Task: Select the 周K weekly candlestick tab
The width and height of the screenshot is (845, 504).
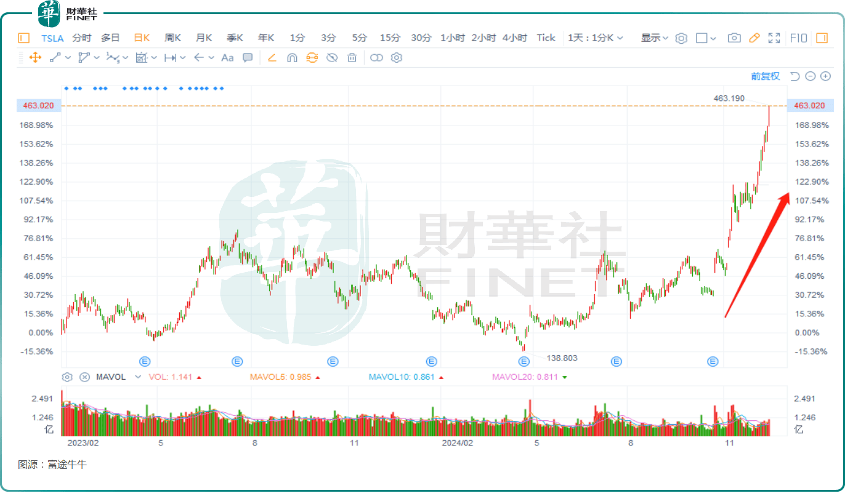Action: [173, 38]
